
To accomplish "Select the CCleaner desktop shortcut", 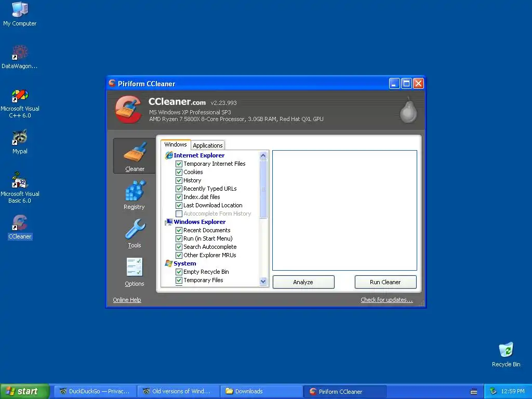I will [x=20, y=227].
